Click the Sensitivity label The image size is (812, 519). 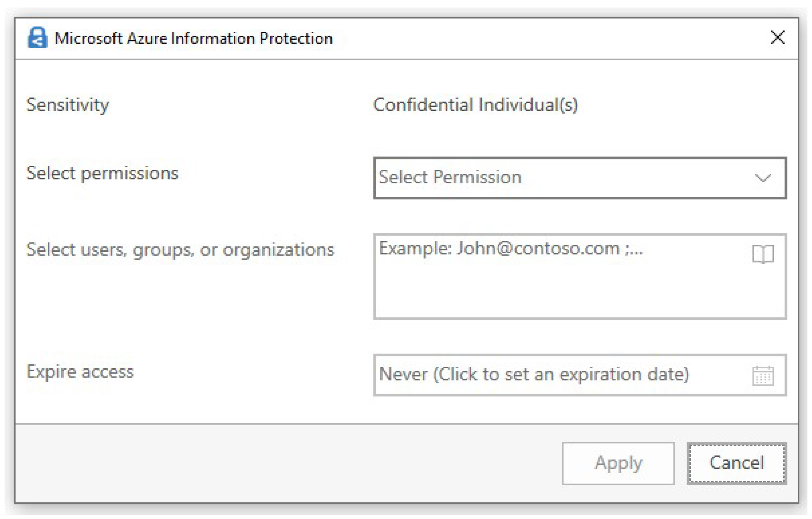point(68,105)
